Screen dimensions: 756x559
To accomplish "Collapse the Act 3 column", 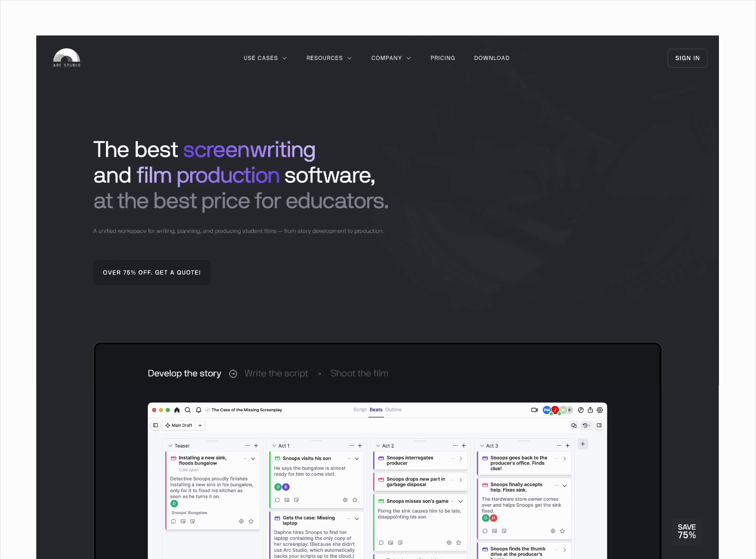I will pyautogui.click(x=482, y=446).
